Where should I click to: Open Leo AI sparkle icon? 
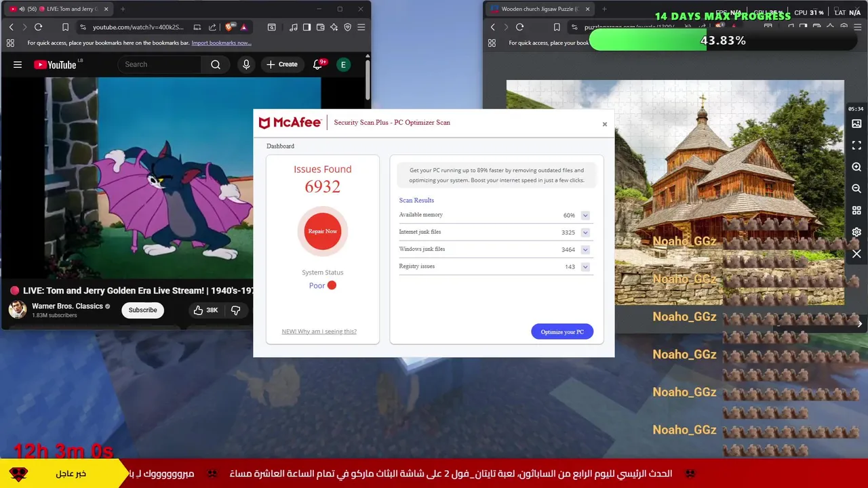(334, 27)
